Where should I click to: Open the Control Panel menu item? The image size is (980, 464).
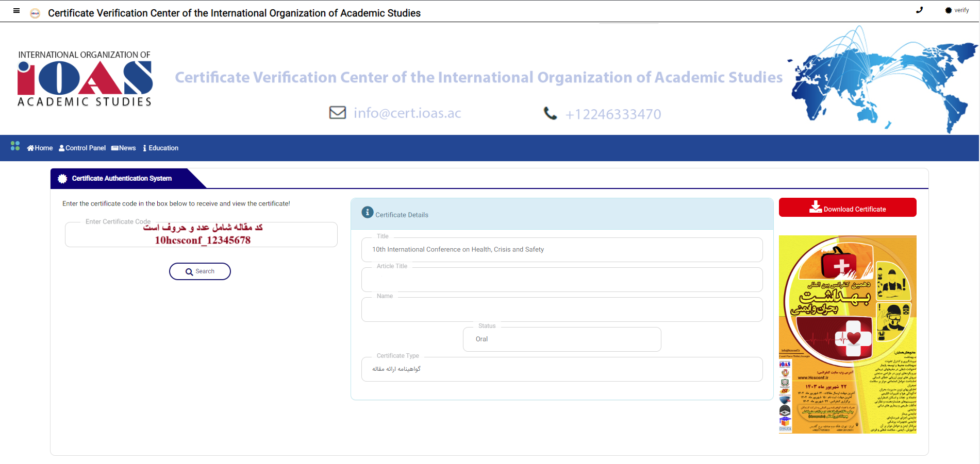(x=82, y=148)
